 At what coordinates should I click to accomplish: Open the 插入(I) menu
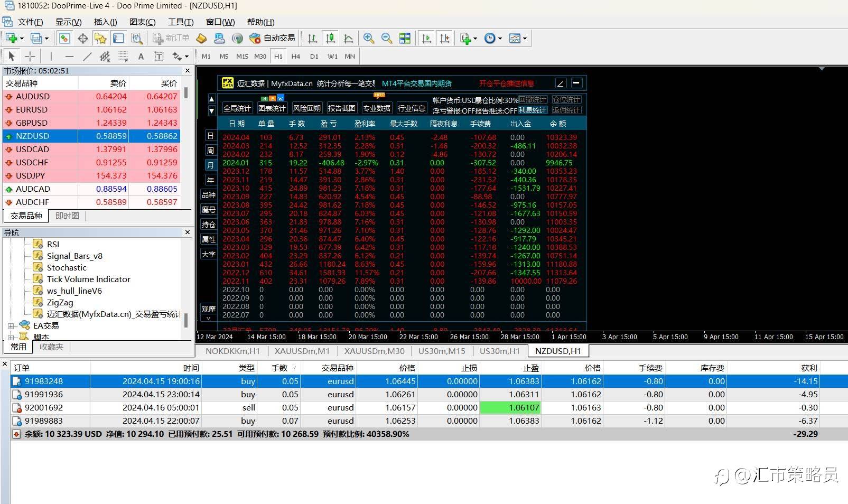[x=105, y=22]
